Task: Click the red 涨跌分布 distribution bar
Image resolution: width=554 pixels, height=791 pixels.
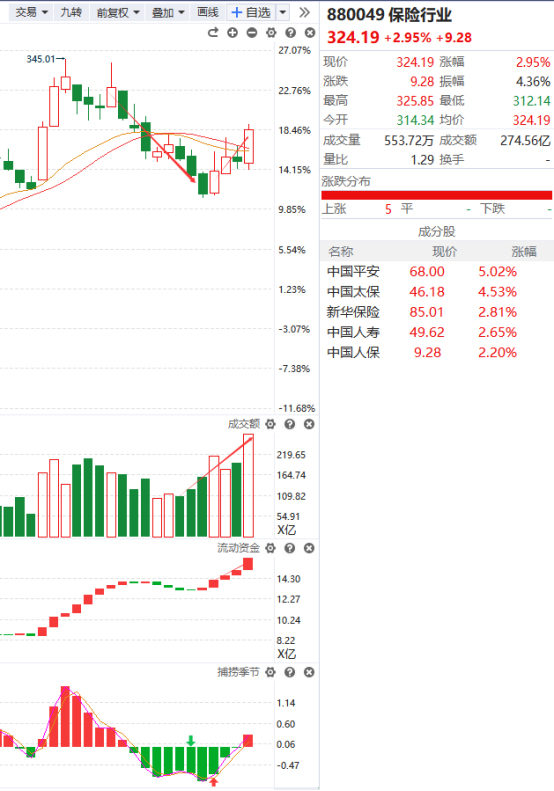Action: coord(436,195)
